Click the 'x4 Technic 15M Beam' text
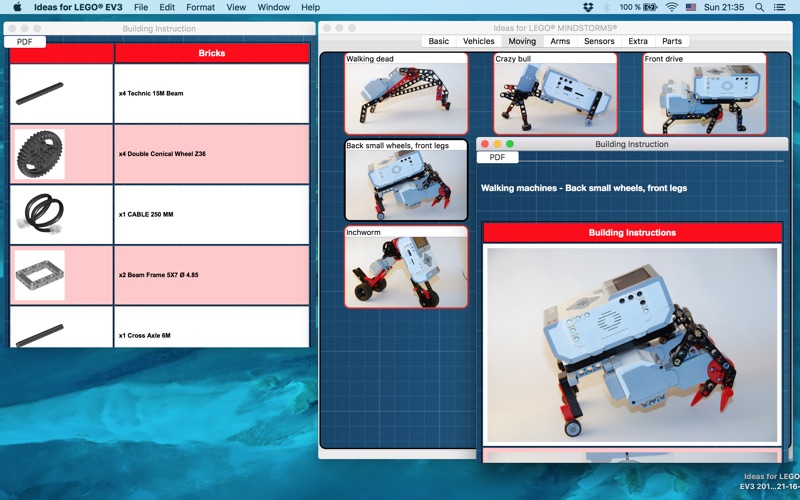The width and height of the screenshot is (800, 500). [x=151, y=93]
